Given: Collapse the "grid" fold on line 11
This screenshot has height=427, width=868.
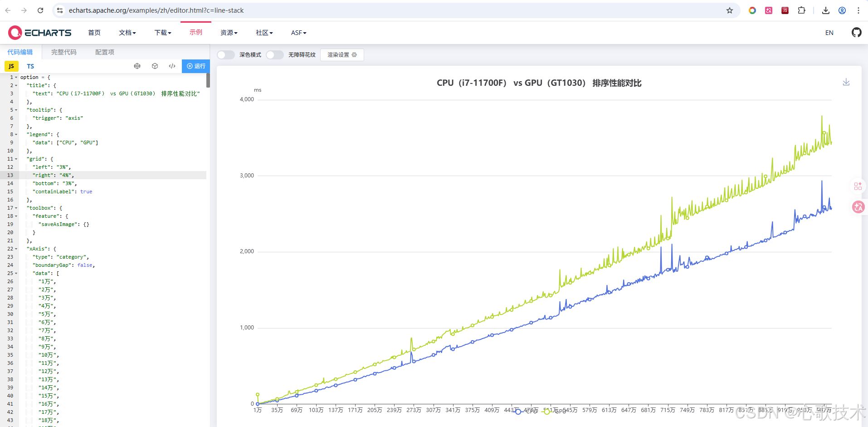Looking at the screenshot, I should coord(16,159).
